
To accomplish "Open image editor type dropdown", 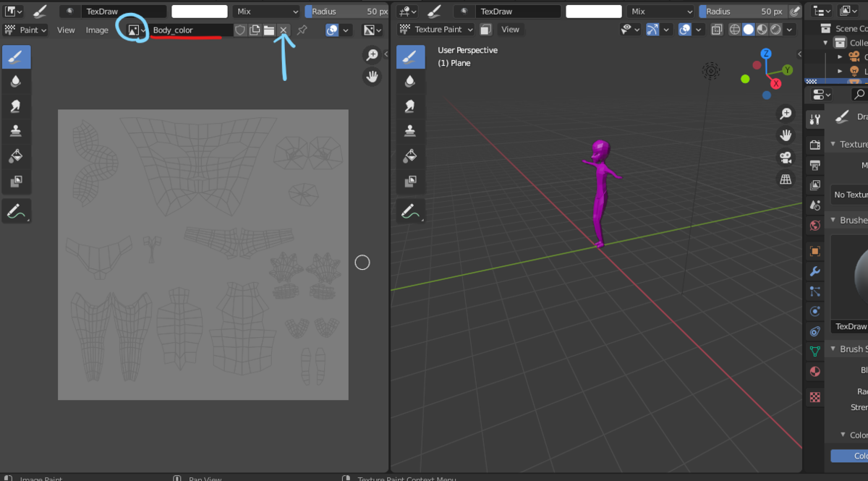I will (x=14, y=12).
